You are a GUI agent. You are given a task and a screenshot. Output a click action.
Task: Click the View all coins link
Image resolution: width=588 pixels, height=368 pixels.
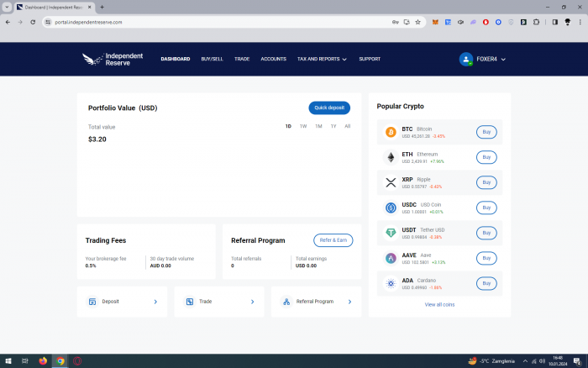439,304
